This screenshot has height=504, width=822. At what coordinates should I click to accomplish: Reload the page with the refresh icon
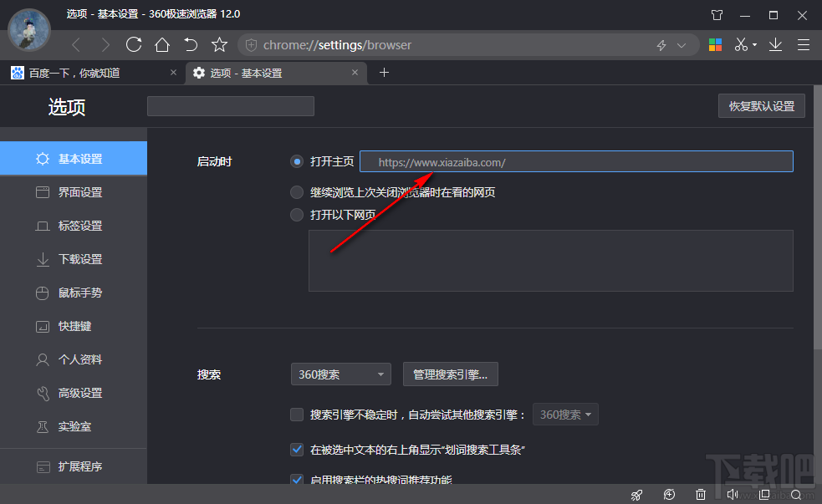[x=134, y=44]
